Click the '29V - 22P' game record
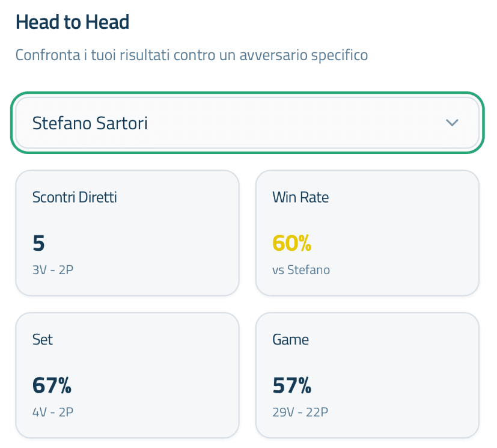The width and height of the screenshot is (497, 448). pos(300,412)
